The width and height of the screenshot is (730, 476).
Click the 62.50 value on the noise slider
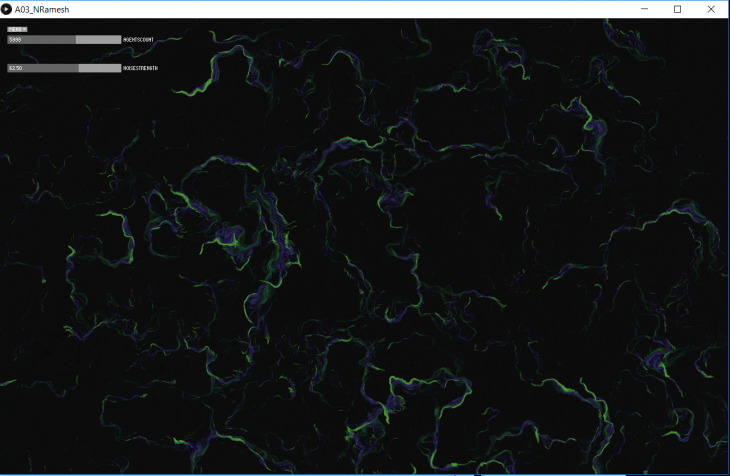pos(15,68)
